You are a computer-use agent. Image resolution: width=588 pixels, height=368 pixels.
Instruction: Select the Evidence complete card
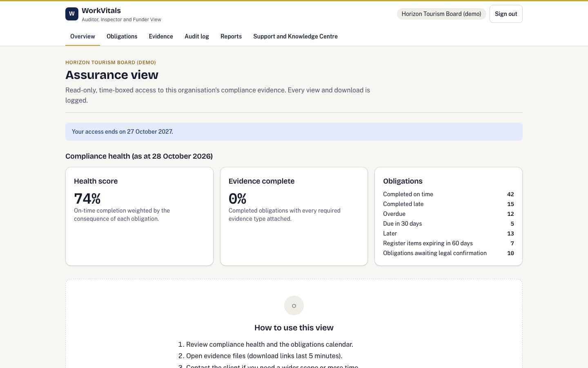(294, 216)
